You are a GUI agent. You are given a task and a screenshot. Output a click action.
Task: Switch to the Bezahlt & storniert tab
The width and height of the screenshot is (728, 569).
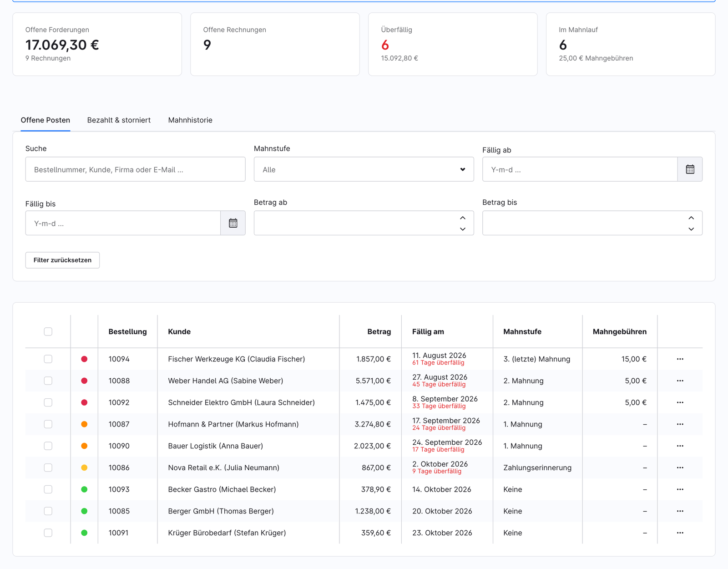click(x=119, y=120)
